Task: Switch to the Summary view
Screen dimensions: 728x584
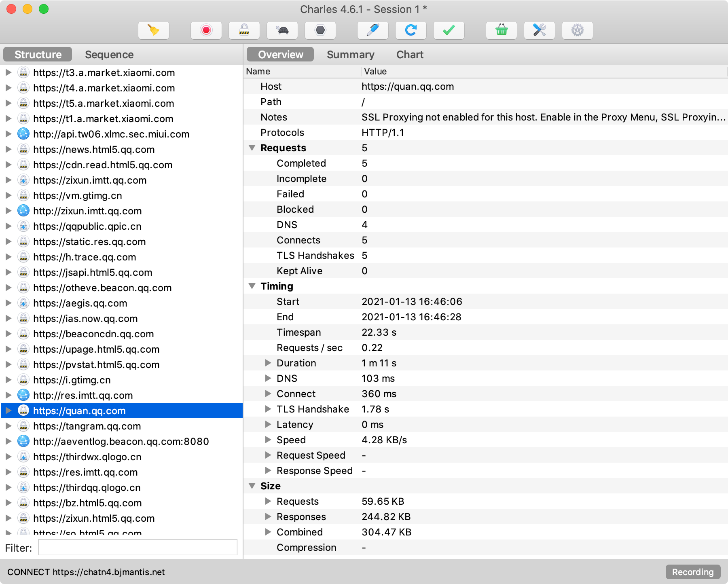Action: click(350, 54)
